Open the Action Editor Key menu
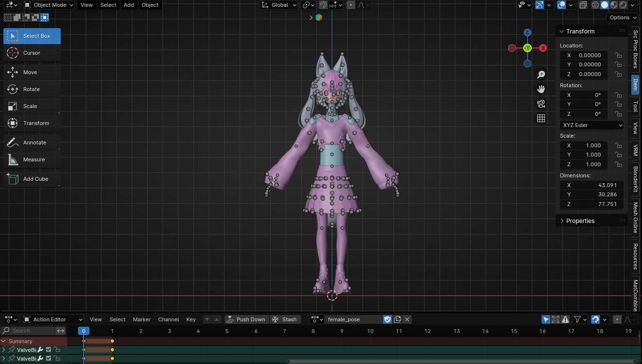Viewport: 642px width, 364px height. tap(191, 319)
